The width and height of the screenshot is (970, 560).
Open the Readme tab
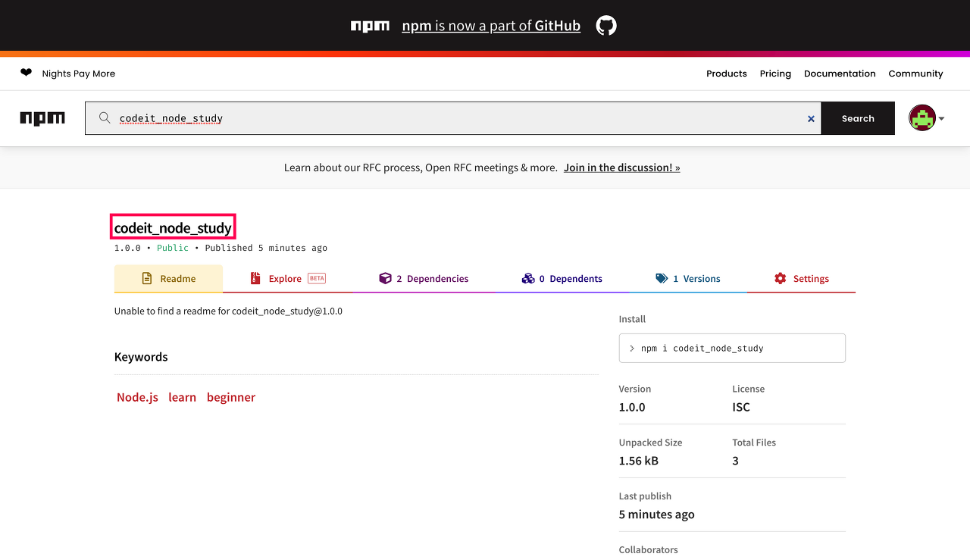[168, 279]
